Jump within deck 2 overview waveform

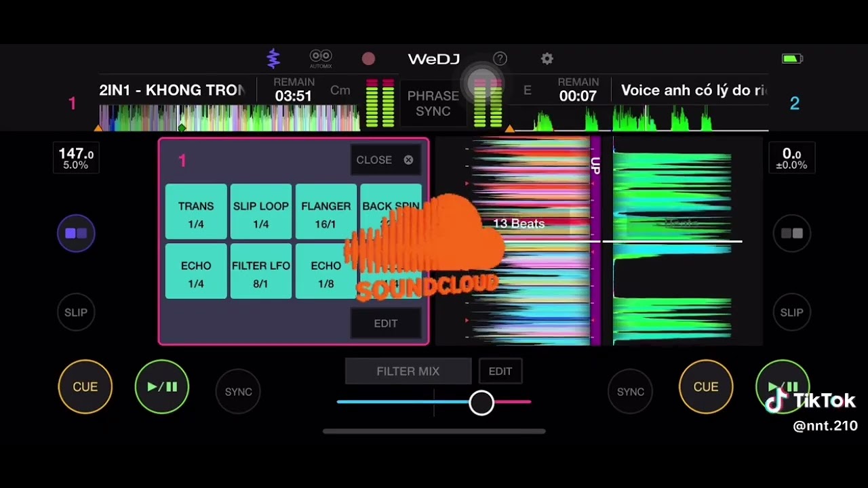pos(639,120)
